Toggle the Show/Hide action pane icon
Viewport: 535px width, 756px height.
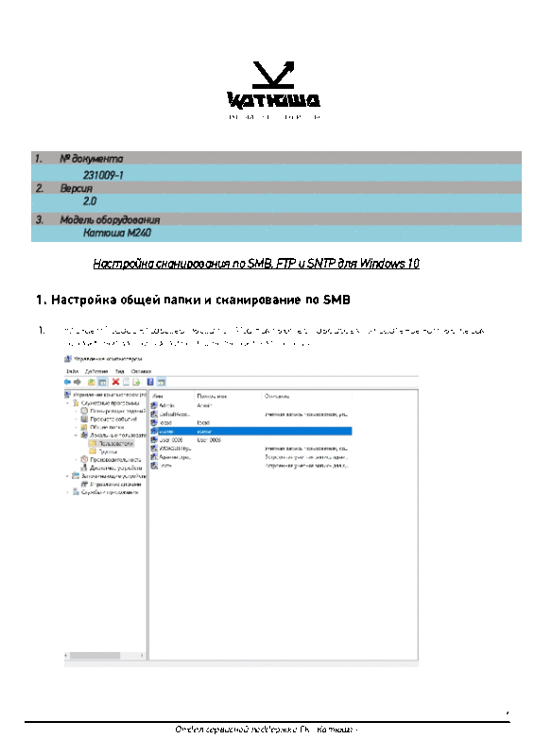[161, 382]
